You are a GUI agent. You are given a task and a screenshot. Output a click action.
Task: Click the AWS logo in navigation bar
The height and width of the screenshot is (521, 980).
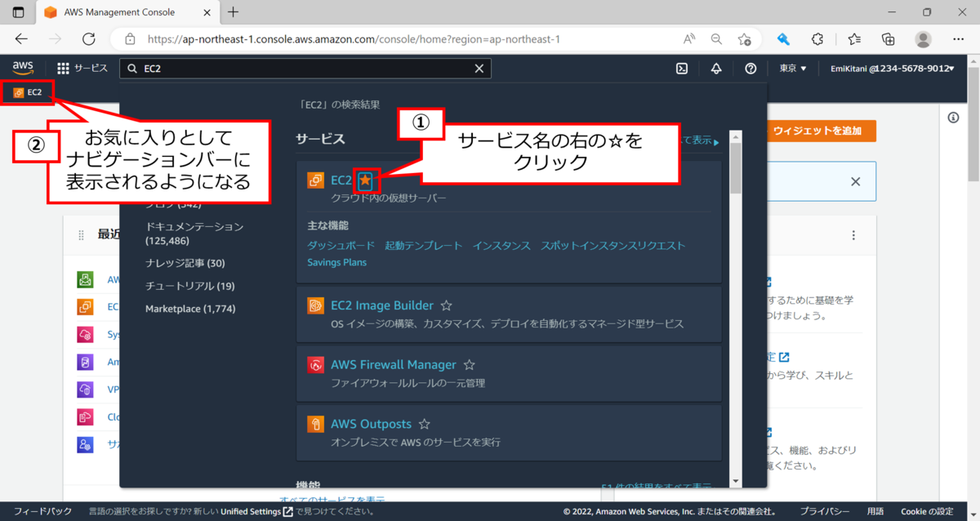click(x=22, y=68)
